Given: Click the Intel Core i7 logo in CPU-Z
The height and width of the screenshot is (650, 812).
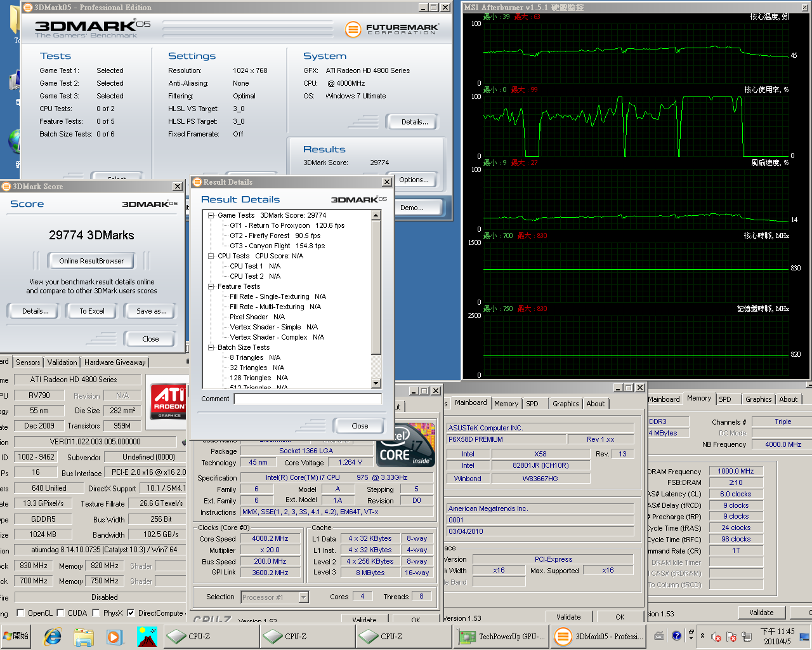Looking at the screenshot, I should click(x=406, y=444).
